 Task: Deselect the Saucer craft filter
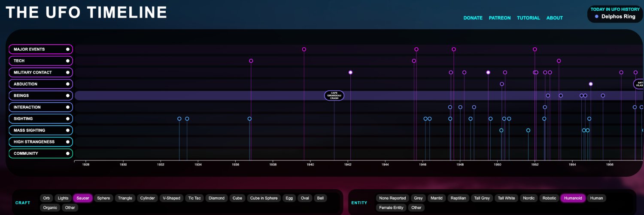point(83,198)
